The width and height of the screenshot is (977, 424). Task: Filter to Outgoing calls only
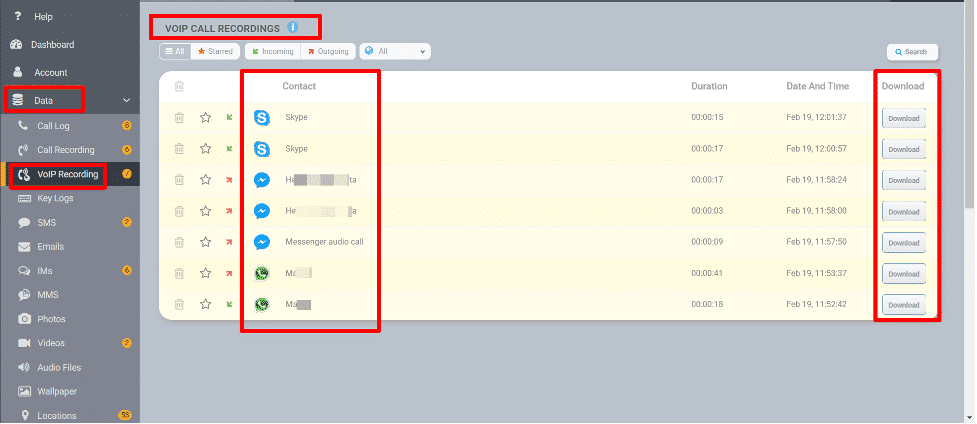328,51
